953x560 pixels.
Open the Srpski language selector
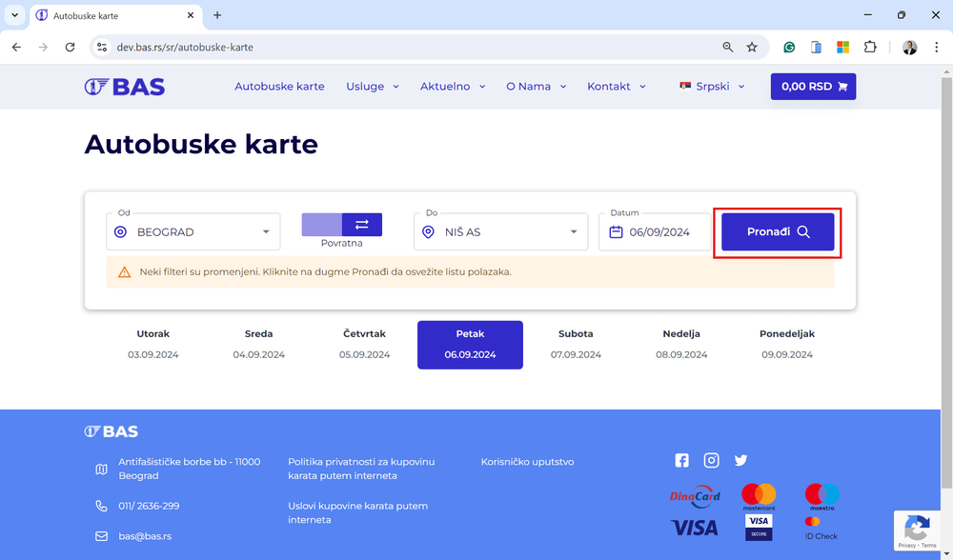coord(710,86)
